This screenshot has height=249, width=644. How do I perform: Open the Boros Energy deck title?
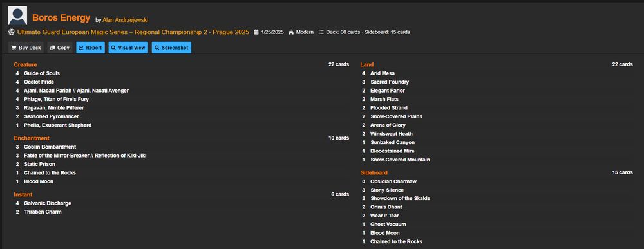coord(61,17)
